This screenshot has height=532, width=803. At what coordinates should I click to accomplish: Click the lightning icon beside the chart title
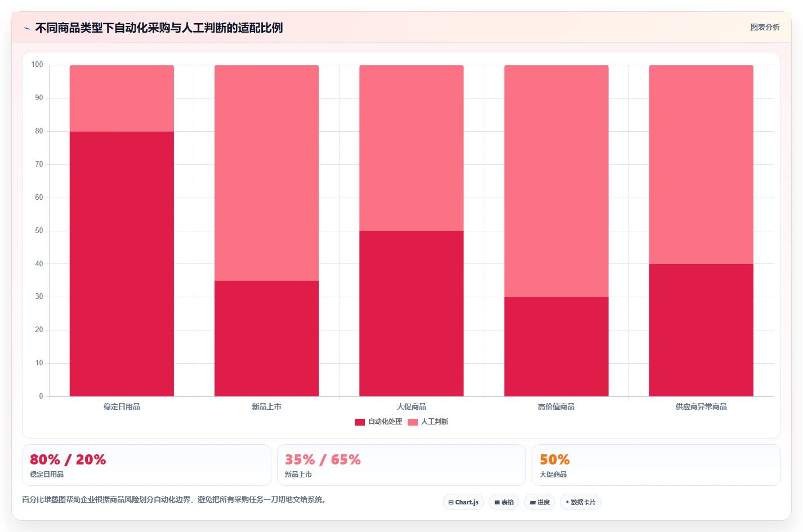click(26, 28)
